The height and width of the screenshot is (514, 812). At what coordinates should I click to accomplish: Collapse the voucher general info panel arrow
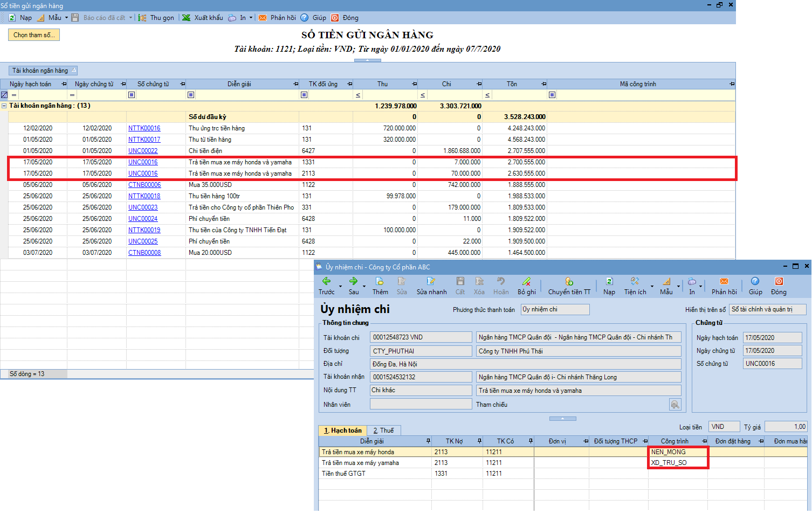(x=562, y=419)
